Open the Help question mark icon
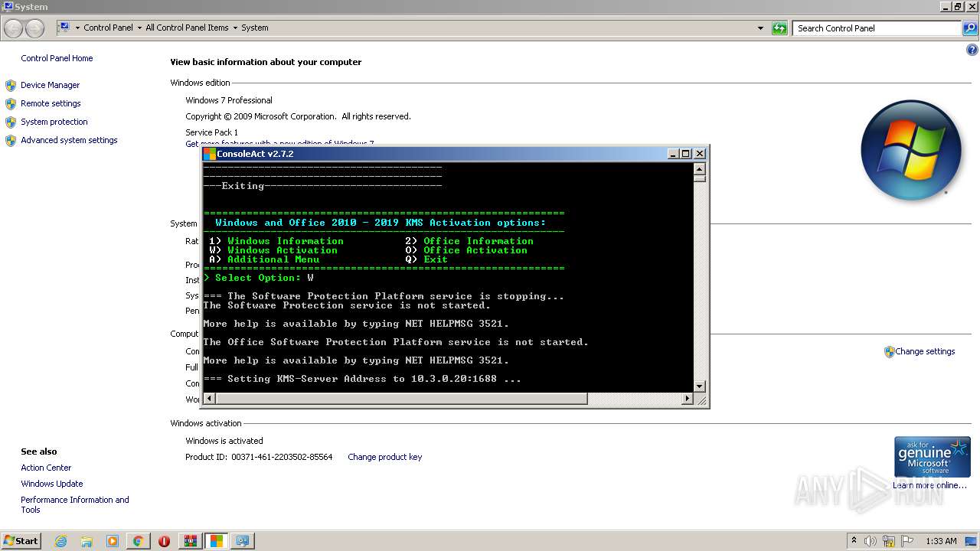The width and height of the screenshot is (980, 551). click(x=972, y=51)
